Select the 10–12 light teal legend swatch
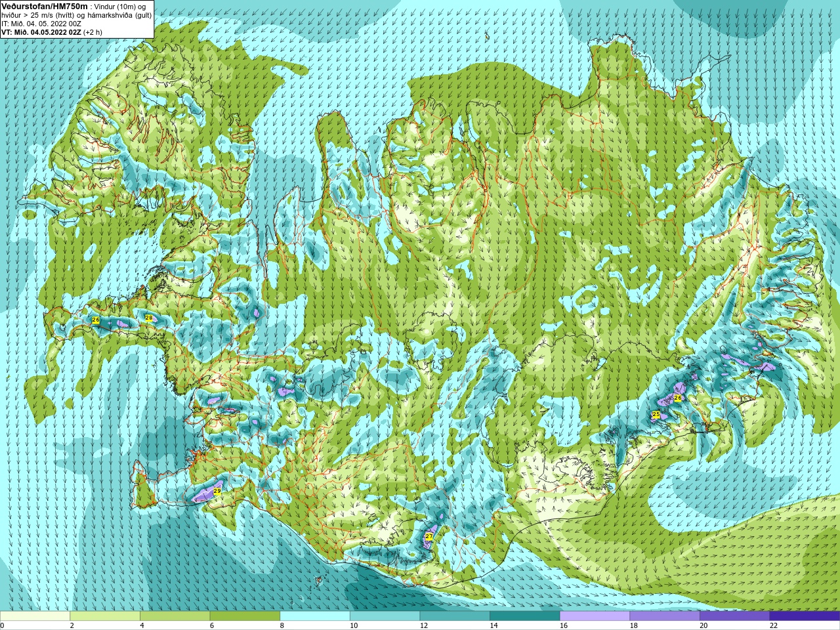840x630 pixels. pos(385,616)
